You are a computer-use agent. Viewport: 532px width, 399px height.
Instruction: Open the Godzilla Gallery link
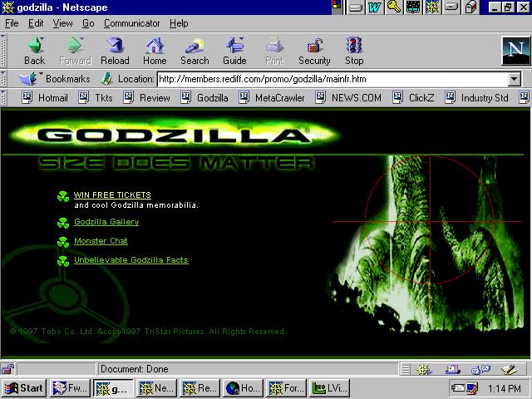pos(106,222)
